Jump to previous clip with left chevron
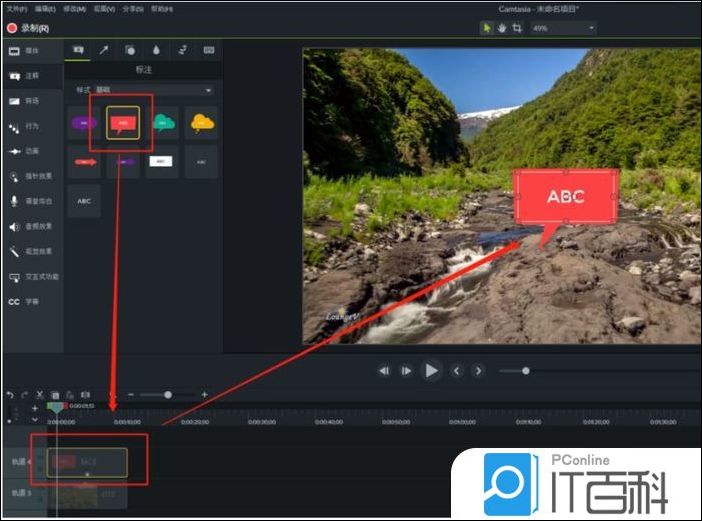This screenshot has height=521, width=702. [456, 371]
